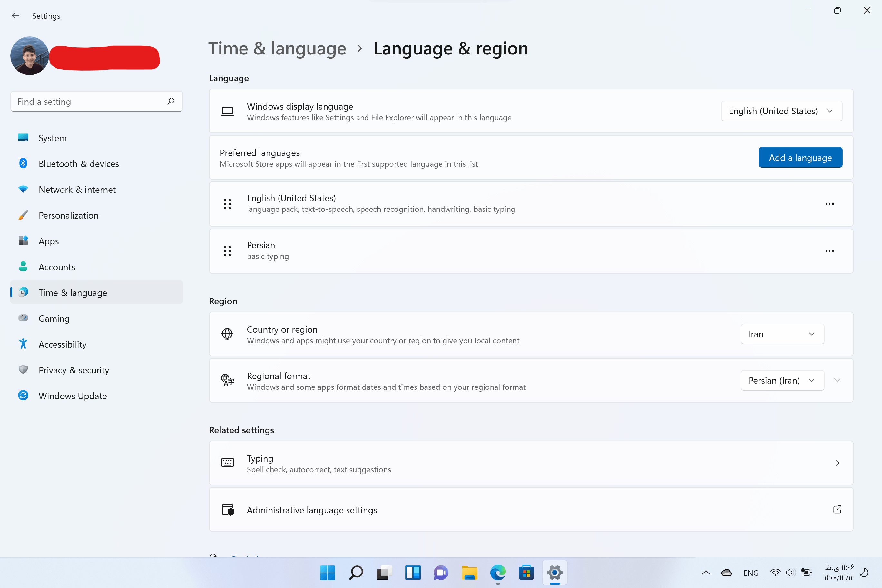Open Apps settings in the sidebar

[97, 241]
